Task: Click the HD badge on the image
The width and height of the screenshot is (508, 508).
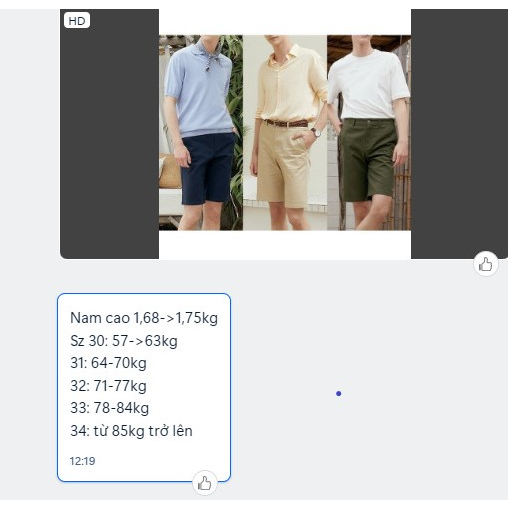Action: [77, 21]
